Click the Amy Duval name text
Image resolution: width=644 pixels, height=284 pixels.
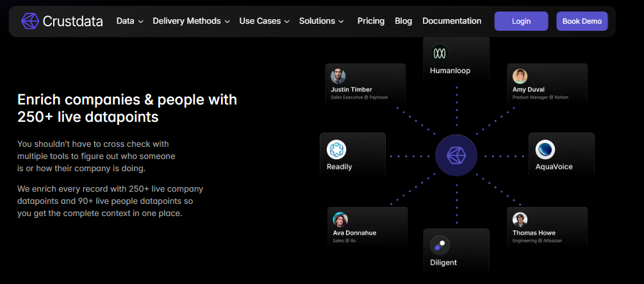[529, 89]
